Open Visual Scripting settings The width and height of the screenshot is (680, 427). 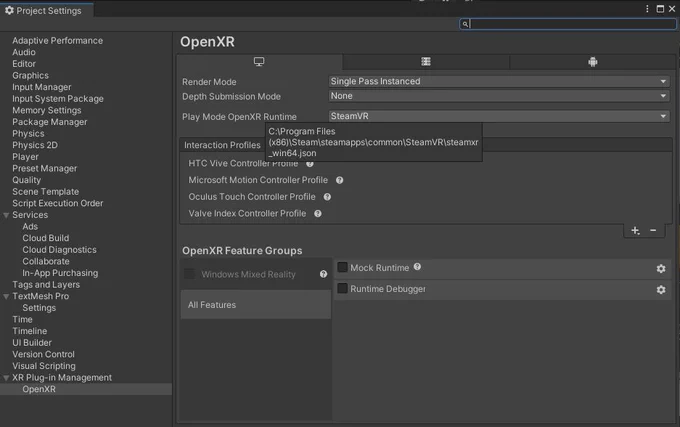[x=44, y=366]
